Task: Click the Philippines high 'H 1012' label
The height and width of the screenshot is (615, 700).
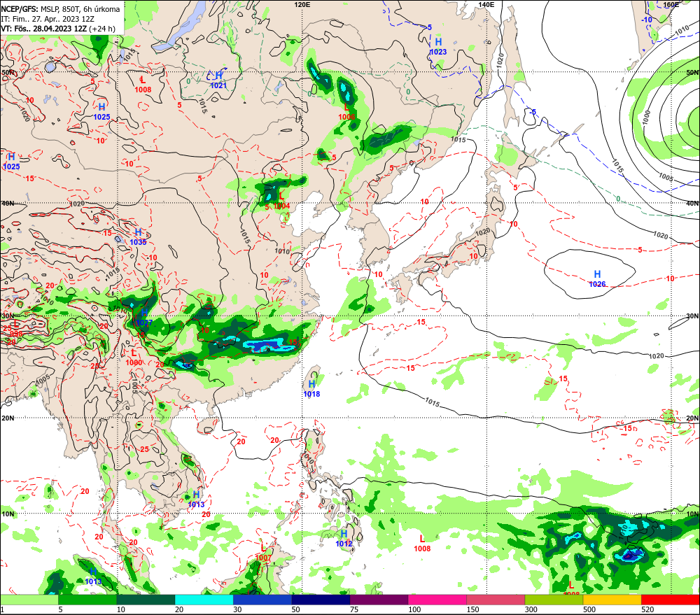Action: pos(344,538)
